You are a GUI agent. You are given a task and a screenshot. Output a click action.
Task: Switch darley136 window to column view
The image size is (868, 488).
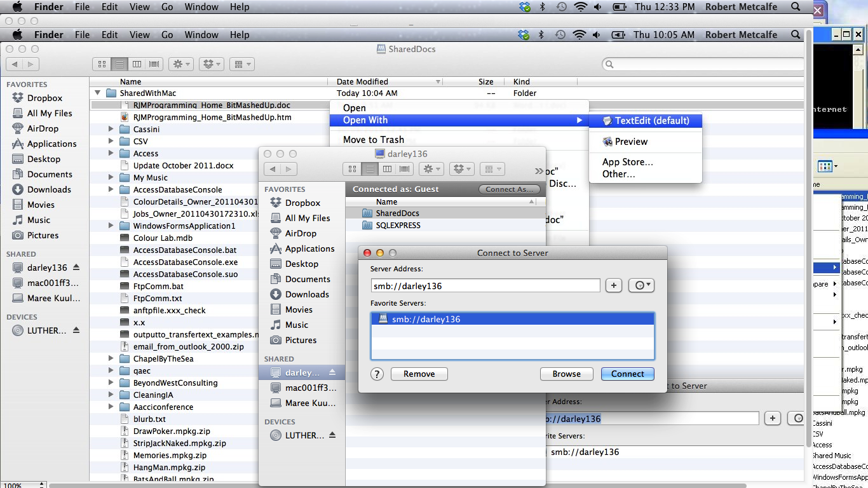coord(387,169)
